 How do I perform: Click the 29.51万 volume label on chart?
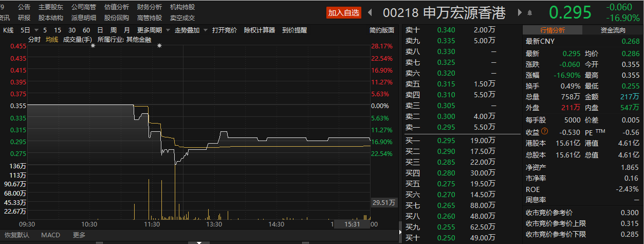point(383,203)
